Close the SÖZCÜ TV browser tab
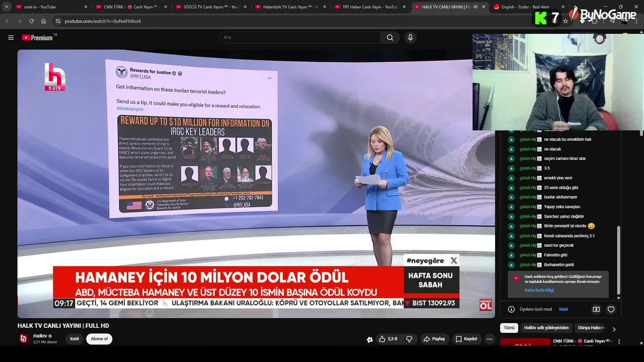Image resolution: width=644 pixels, height=362 pixels. 245,7
